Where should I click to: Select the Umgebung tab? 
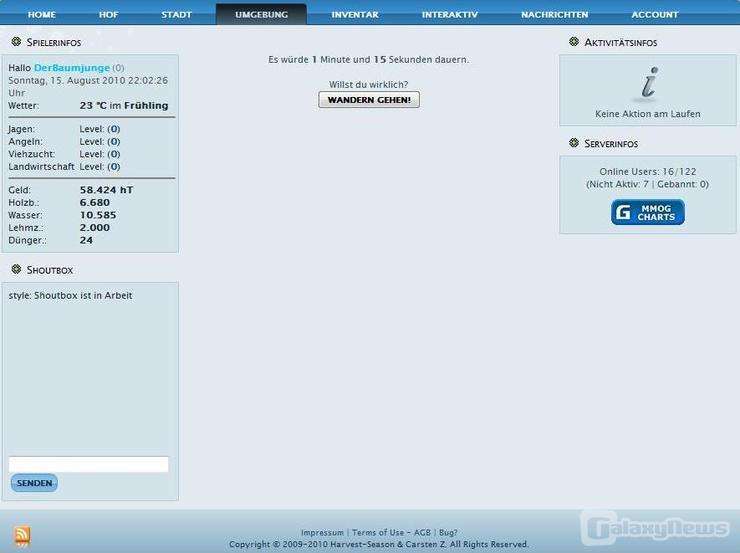tap(261, 15)
